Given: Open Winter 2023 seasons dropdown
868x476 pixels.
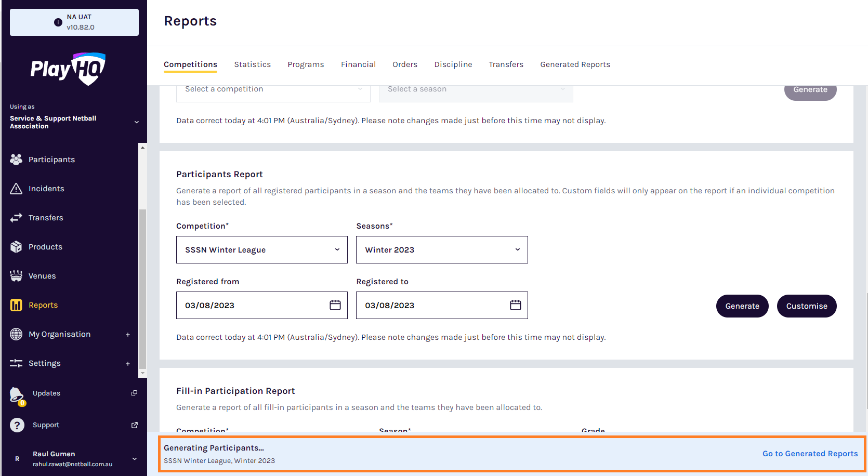Looking at the screenshot, I should [442, 250].
